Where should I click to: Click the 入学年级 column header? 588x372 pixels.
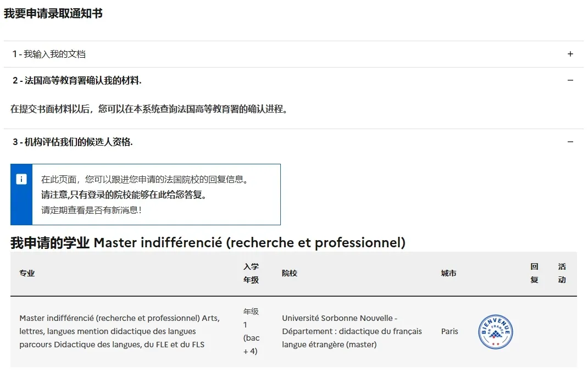pyautogui.click(x=252, y=273)
